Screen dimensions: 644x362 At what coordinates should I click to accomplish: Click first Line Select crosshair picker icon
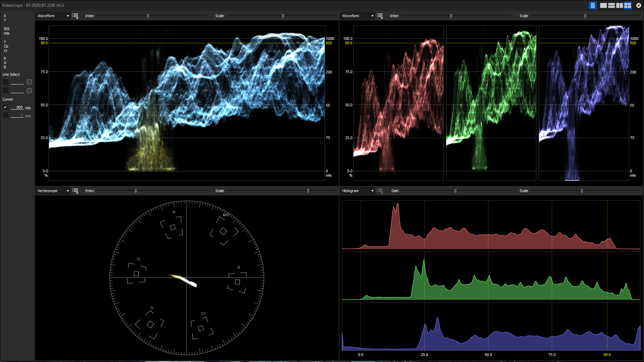click(x=29, y=82)
